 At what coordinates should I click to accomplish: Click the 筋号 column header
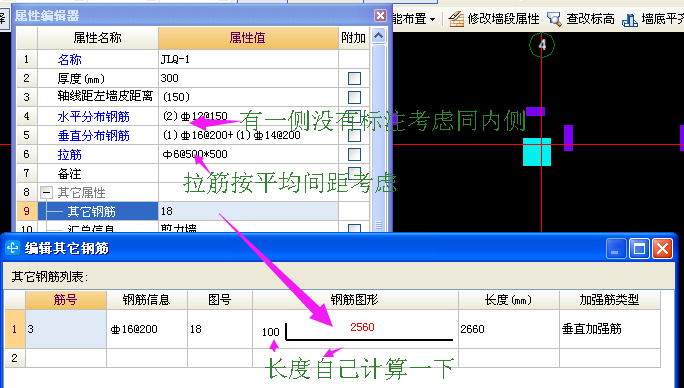click(x=66, y=300)
